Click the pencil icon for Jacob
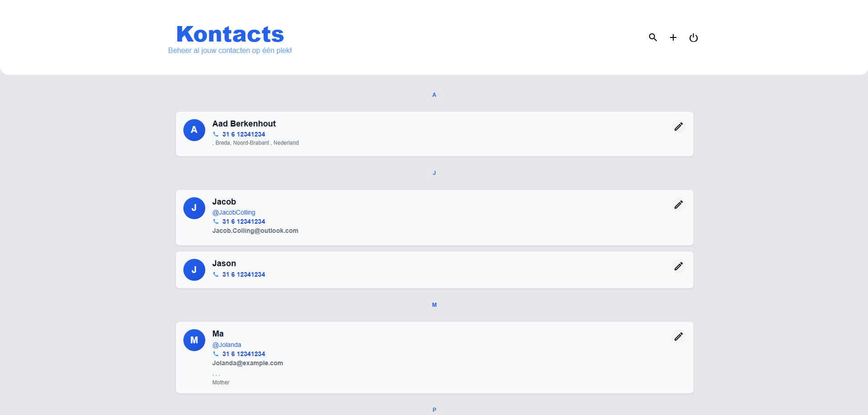The image size is (868, 415). coord(678,205)
